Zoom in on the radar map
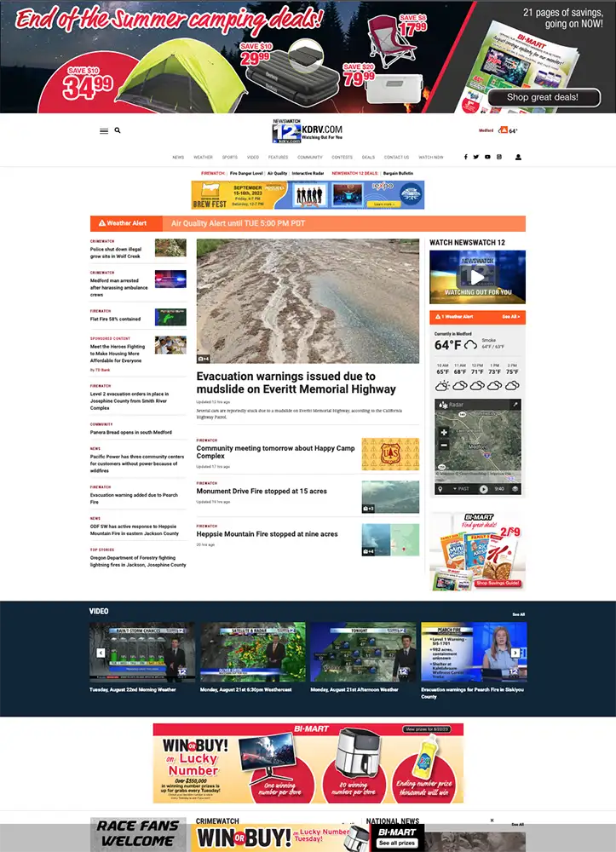 coord(444,432)
